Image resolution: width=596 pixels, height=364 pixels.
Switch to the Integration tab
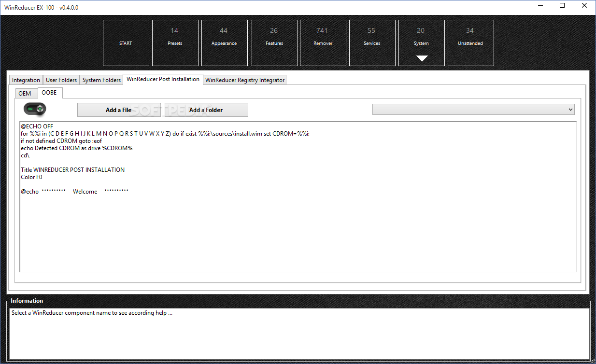click(26, 80)
